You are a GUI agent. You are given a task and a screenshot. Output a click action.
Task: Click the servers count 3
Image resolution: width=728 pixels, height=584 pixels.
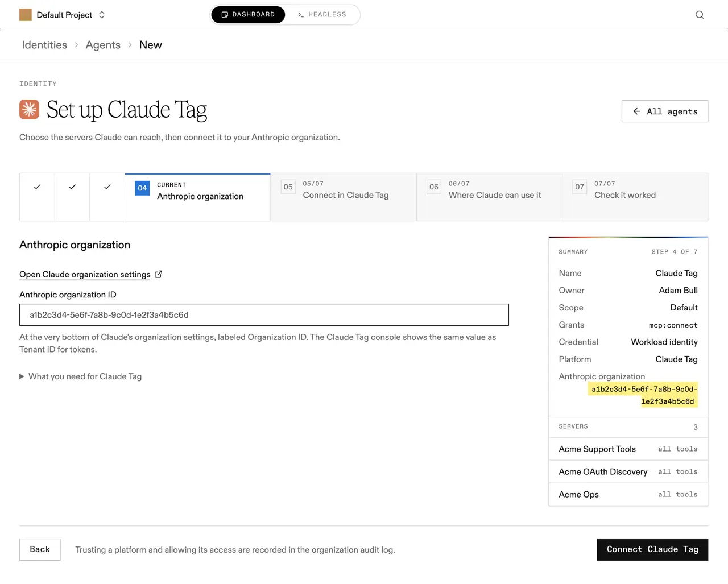[x=696, y=427]
